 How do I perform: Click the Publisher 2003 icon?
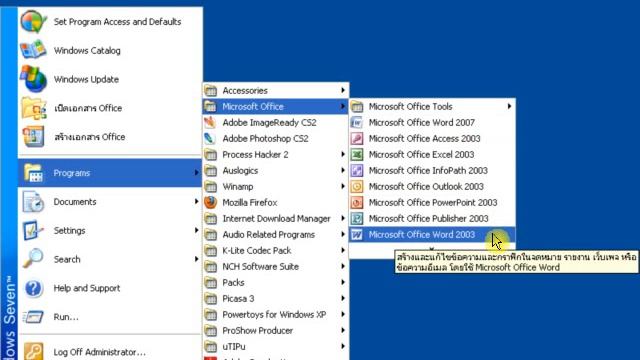click(357, 218)
